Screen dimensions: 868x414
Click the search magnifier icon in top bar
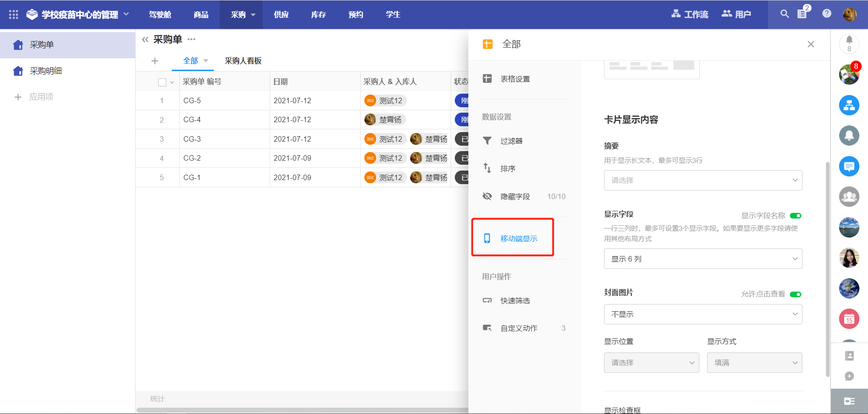coord(784,14)
